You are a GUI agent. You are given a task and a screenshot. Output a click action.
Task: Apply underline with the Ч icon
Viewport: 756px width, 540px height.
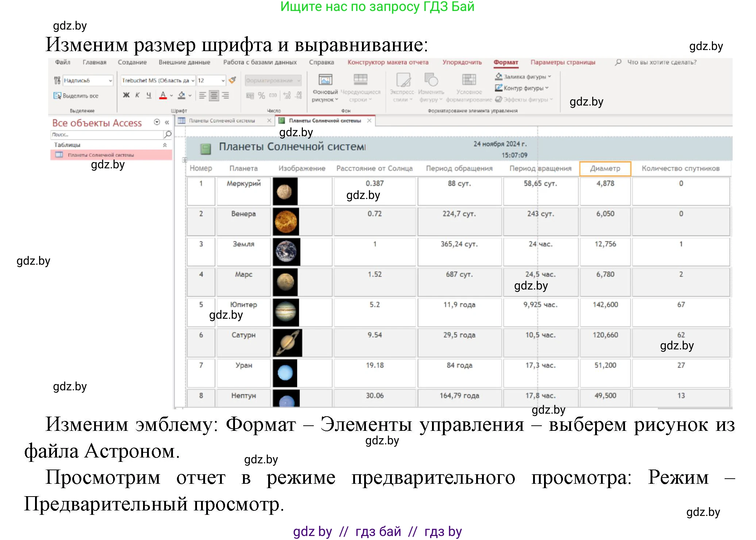(149, 96)
